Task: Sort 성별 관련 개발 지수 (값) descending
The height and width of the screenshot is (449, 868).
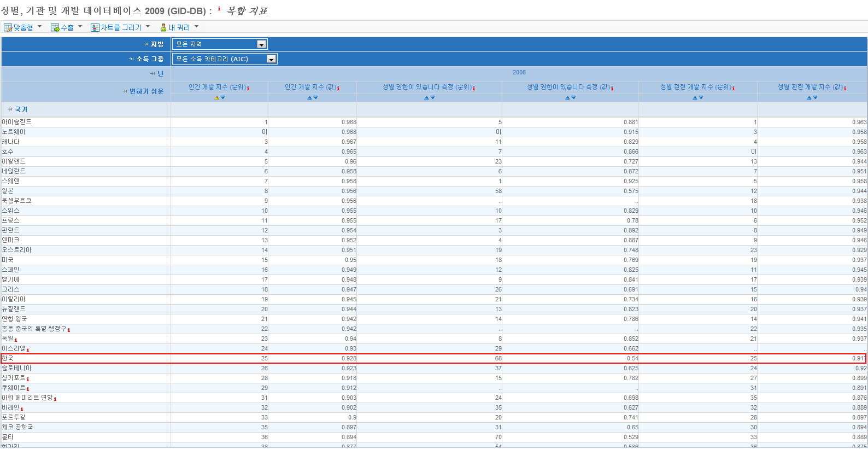Action: coord(816,97)
